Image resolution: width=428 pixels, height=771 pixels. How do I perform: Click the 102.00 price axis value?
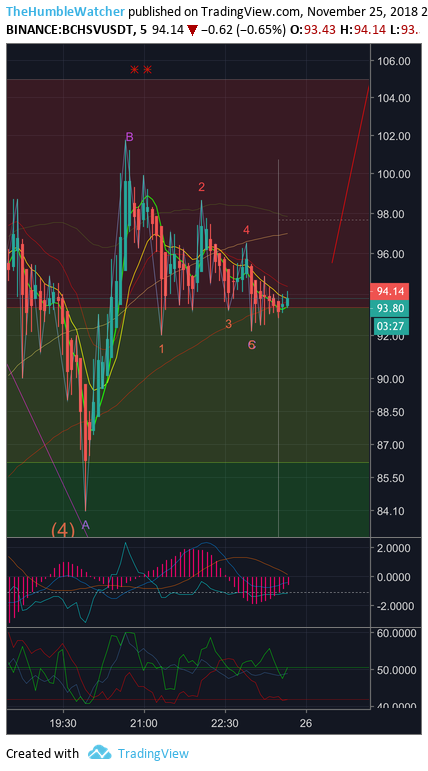395,135
